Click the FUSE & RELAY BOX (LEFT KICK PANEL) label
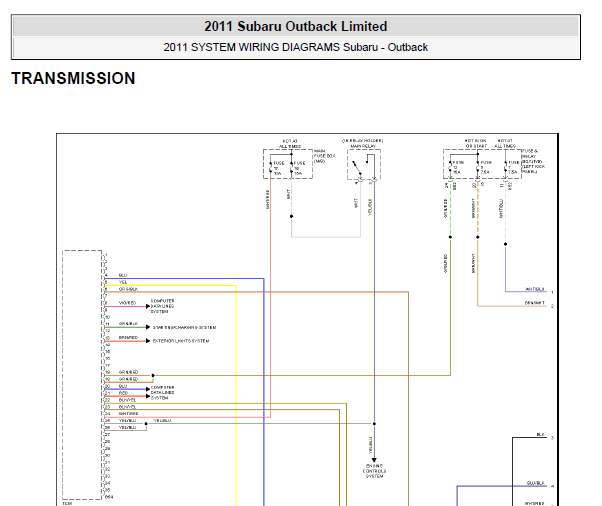 (x=533, y=161)
